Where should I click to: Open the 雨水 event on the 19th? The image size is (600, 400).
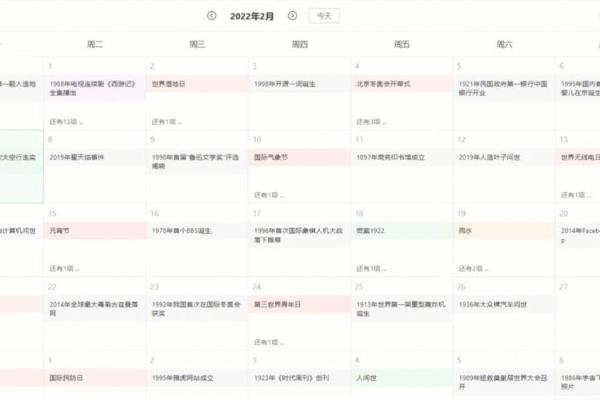click(x=504, y=231)
